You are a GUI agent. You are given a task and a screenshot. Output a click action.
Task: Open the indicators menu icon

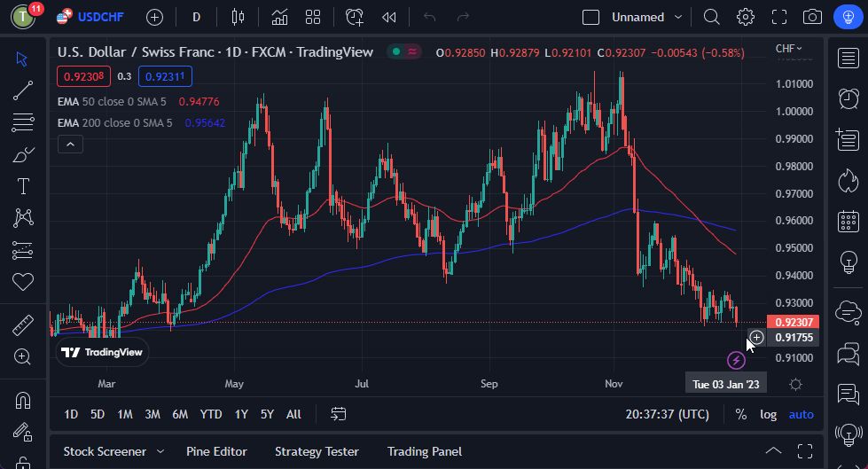279,17
